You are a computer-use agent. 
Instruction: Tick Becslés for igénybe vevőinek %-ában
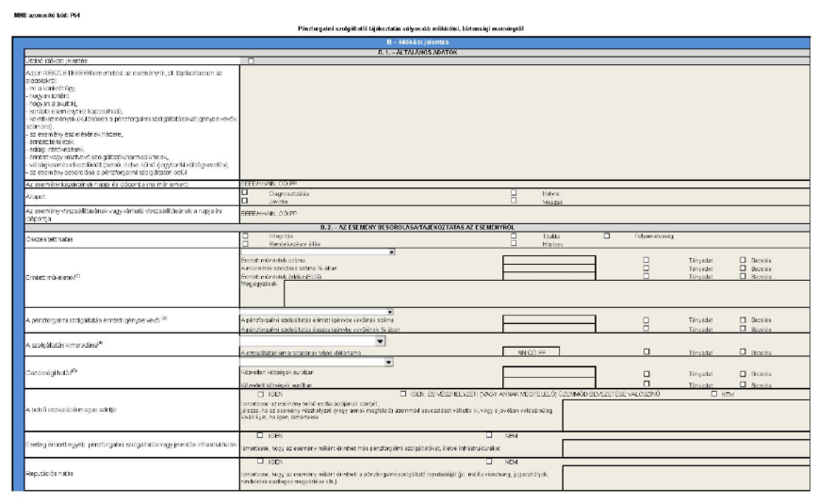pyautogui.click(x=743, y=328)
